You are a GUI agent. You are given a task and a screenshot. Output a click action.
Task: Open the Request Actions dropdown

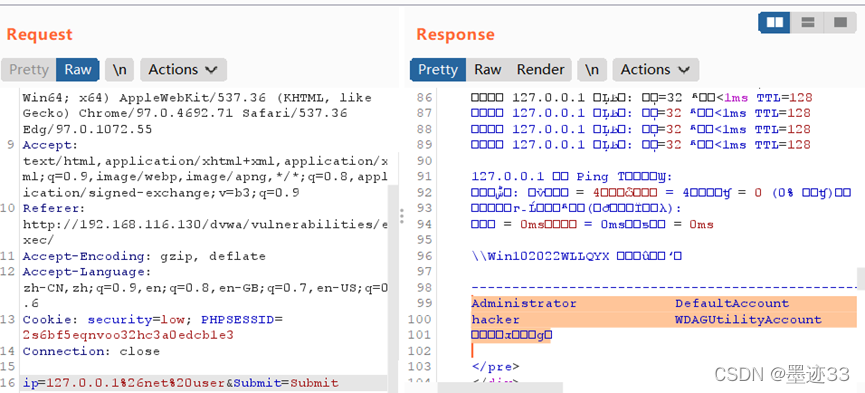pyautogui.click(x=183, y=70)
